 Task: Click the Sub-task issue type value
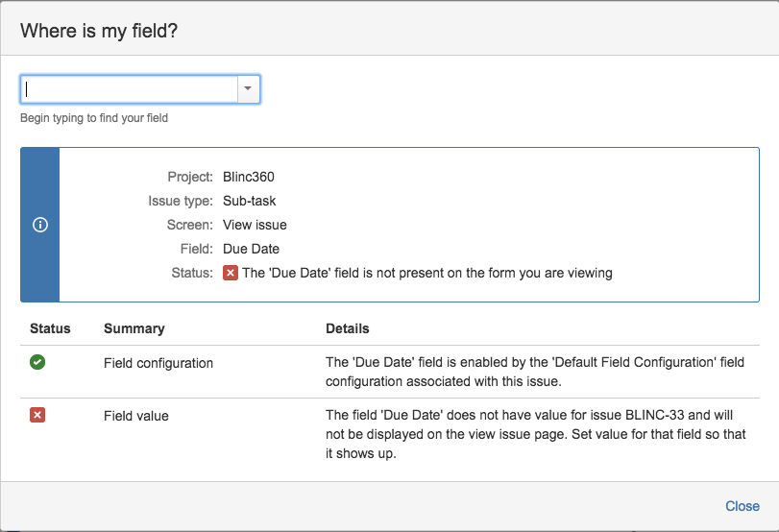pyautogui.click(x=249, y=201)
